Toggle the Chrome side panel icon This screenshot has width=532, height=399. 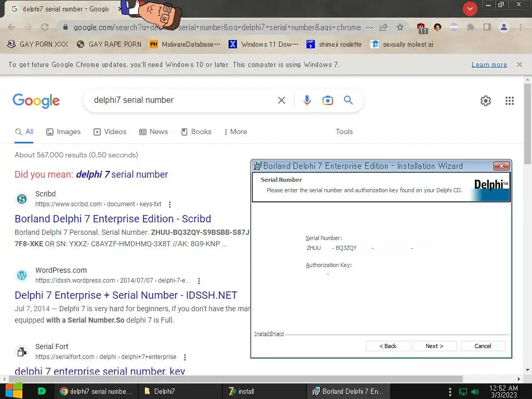point(487,27)
